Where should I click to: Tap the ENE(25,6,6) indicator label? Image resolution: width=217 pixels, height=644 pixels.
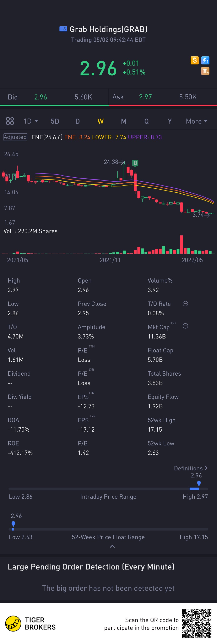click(47, 137)
